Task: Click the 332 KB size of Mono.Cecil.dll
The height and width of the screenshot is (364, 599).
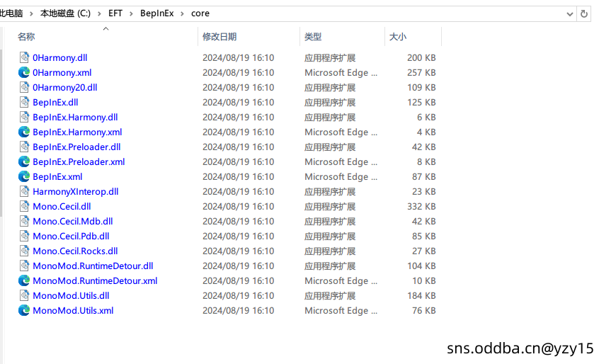Action: 421,207
